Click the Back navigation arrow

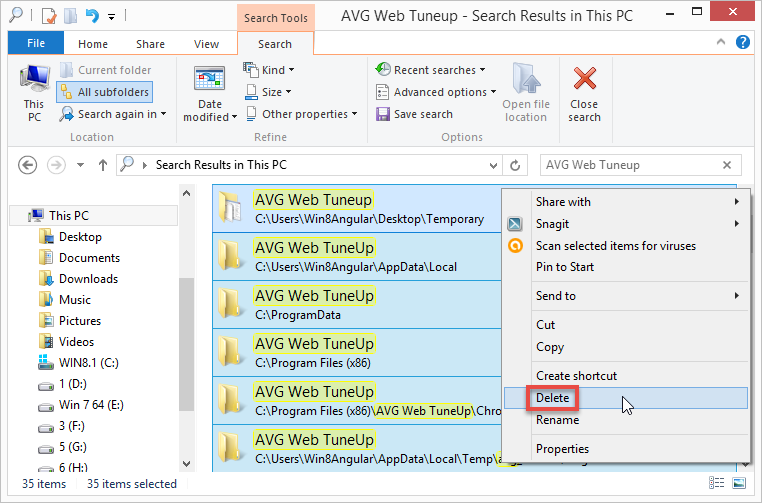coord(28,165)
